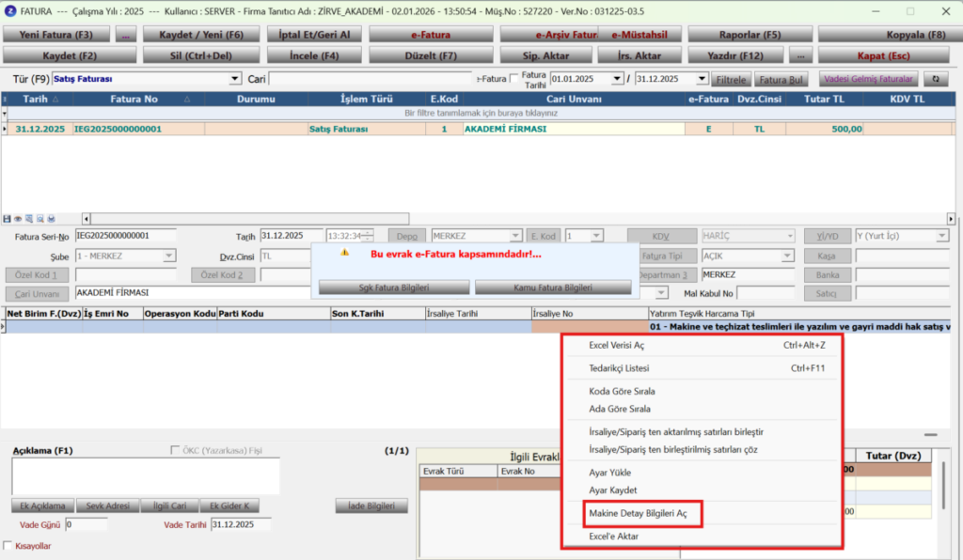Toggle the e-Fatura filter checkbox
Viewport: 963px width, 560px height.
[514, 79]
